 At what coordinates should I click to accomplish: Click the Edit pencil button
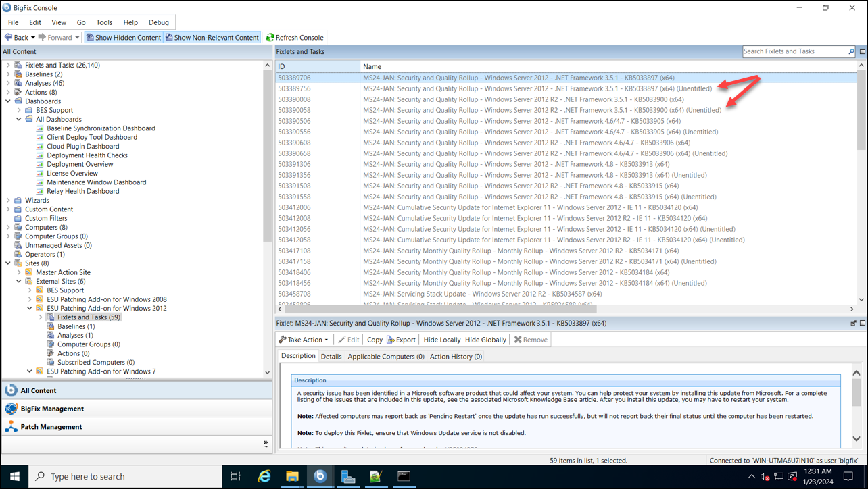349,340
